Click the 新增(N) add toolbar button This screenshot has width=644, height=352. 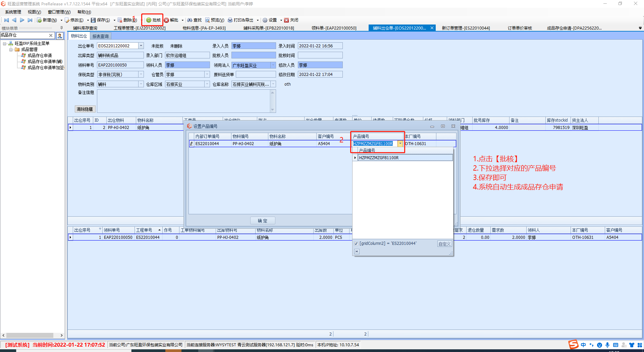pyautogui.click(x=47, y=20)
